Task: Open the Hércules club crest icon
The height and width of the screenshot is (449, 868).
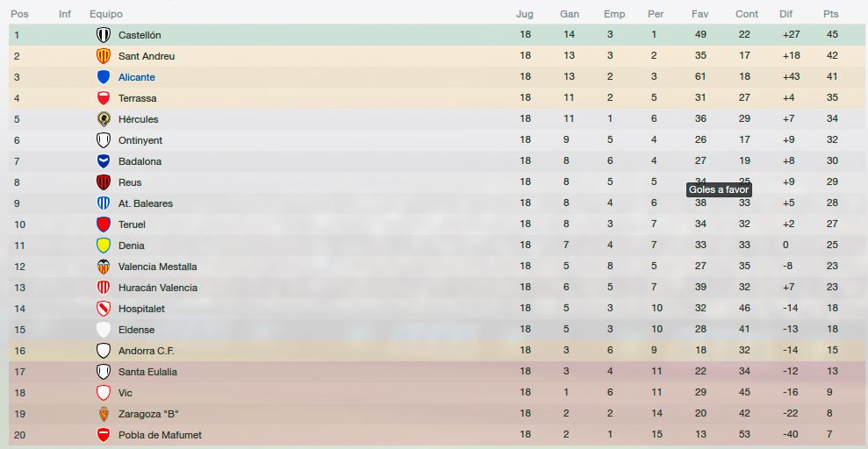Action: point(104,119)
